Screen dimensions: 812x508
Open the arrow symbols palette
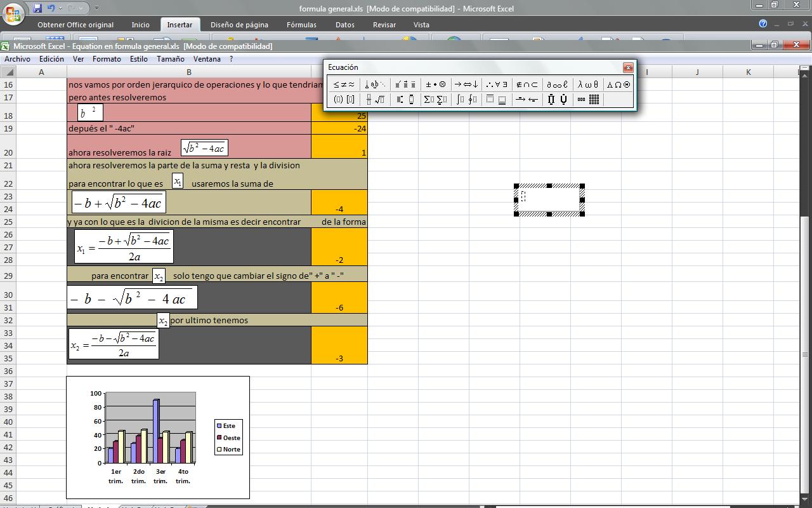(466, 84)
